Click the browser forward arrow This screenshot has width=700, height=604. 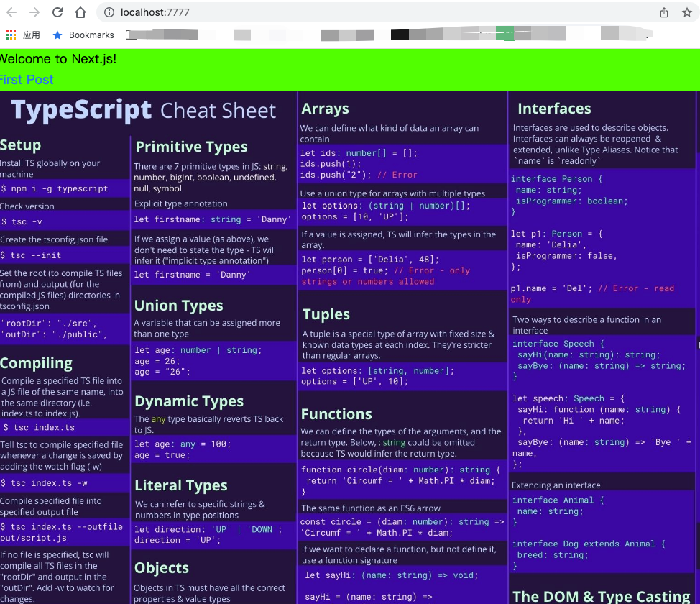34,12
